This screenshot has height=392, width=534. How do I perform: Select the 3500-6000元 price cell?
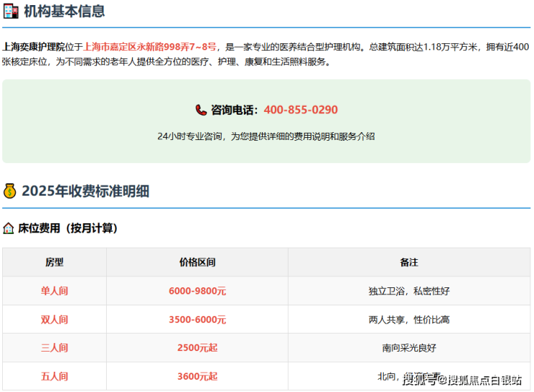point(197,320)
